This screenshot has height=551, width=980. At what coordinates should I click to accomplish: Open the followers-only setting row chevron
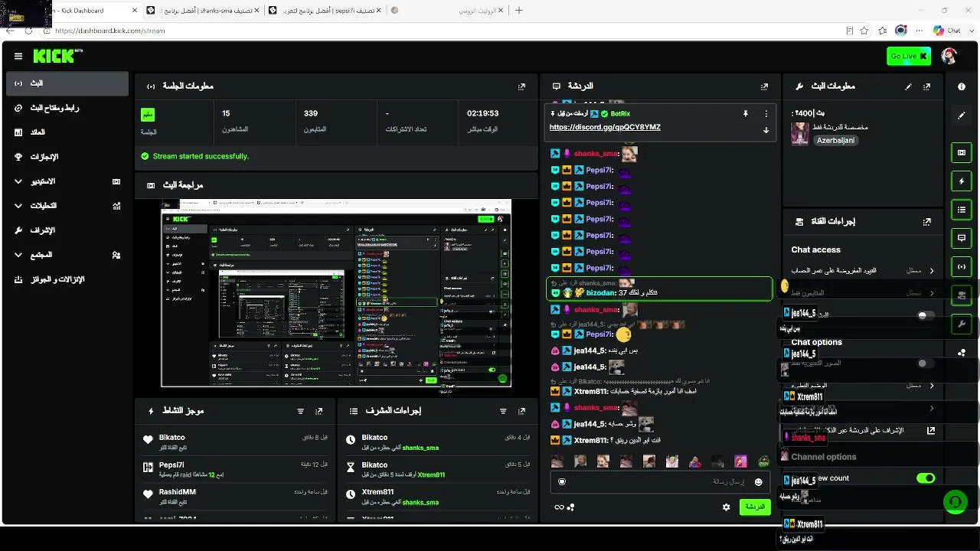(932, 293)
